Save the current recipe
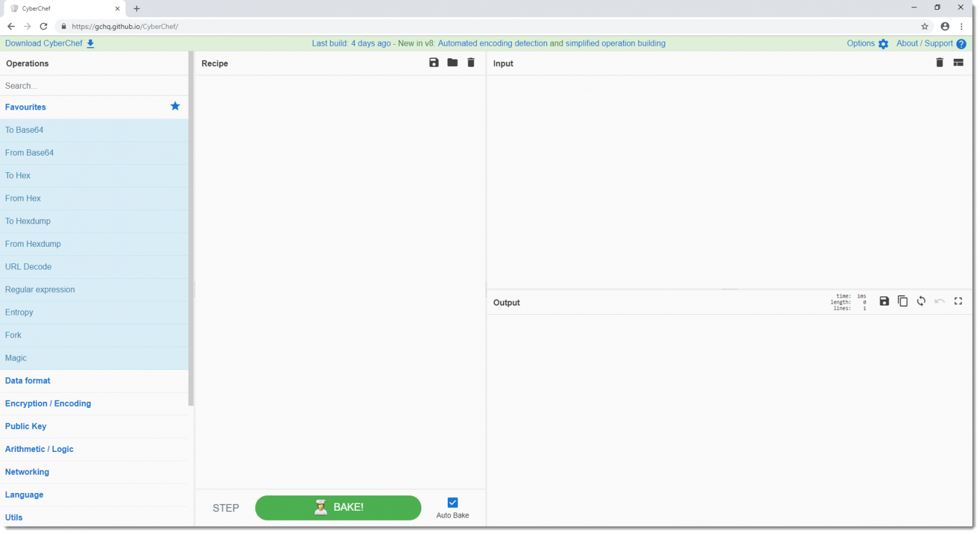 coord(434,62)
